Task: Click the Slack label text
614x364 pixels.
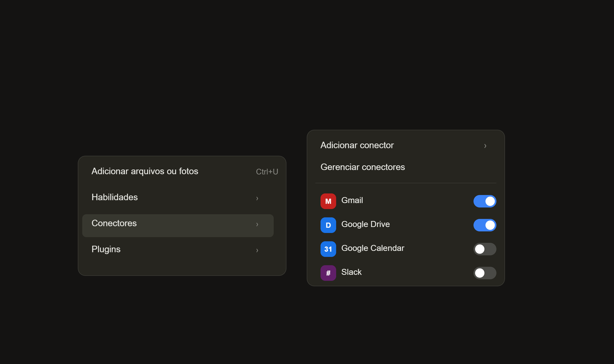Action: coord(351,272)
